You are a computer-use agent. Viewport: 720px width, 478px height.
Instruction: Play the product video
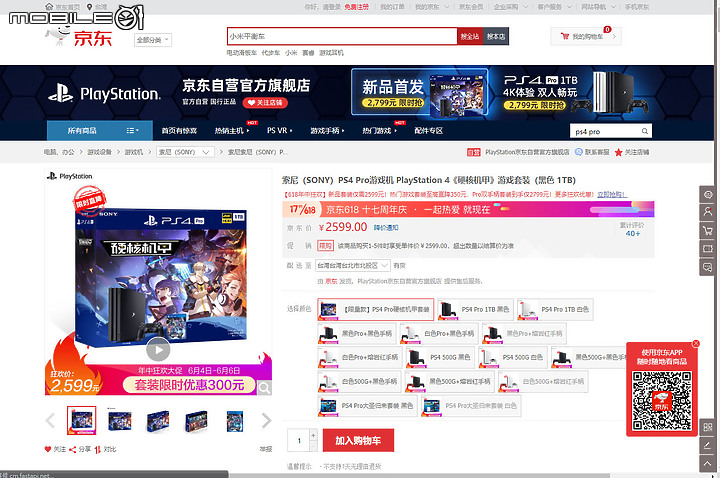[x=158, y=349]
